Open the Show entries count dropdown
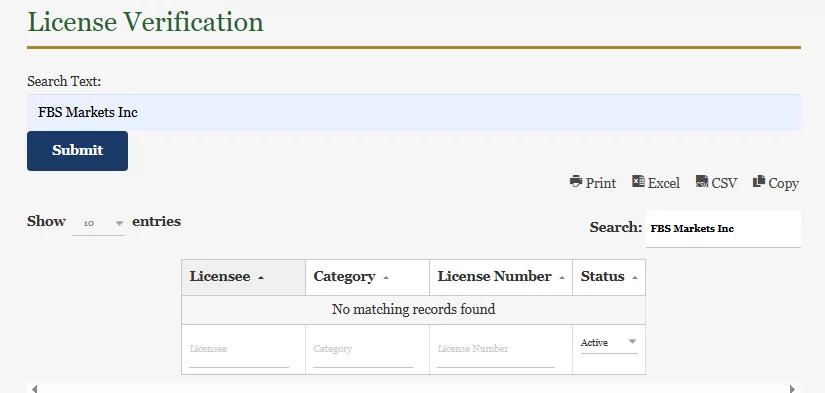Image resolution: width=825 pixels, height=393 pixels. coord(98,223)
